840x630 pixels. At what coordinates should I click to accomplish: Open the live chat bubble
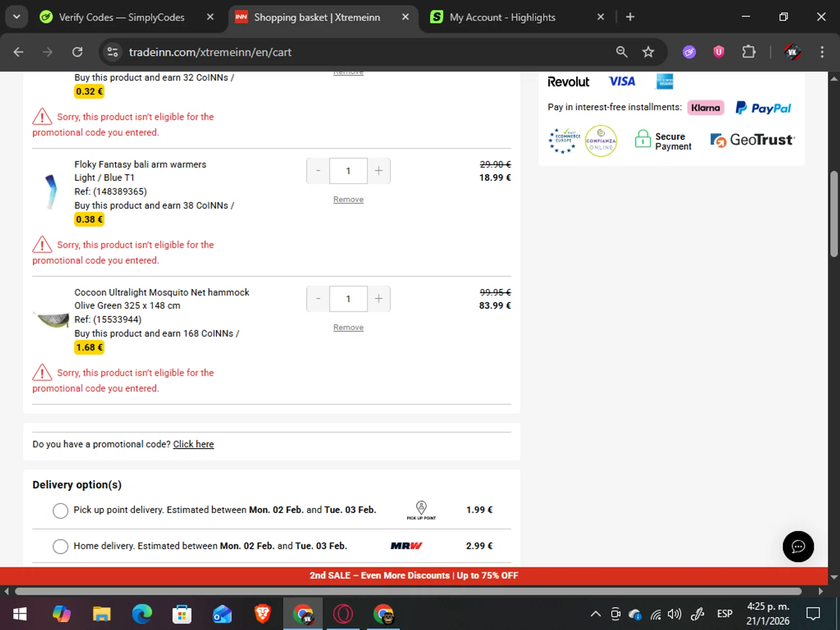[798, 547]
